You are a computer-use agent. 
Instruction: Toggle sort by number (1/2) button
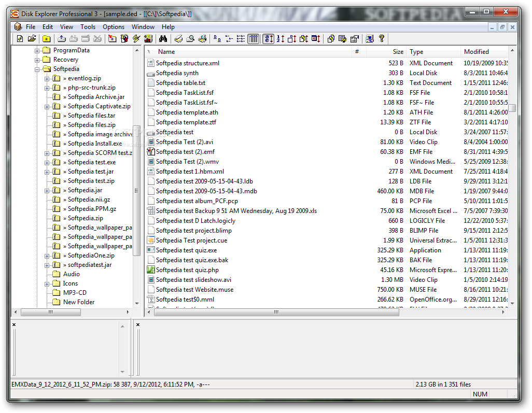tap(280, 39)
